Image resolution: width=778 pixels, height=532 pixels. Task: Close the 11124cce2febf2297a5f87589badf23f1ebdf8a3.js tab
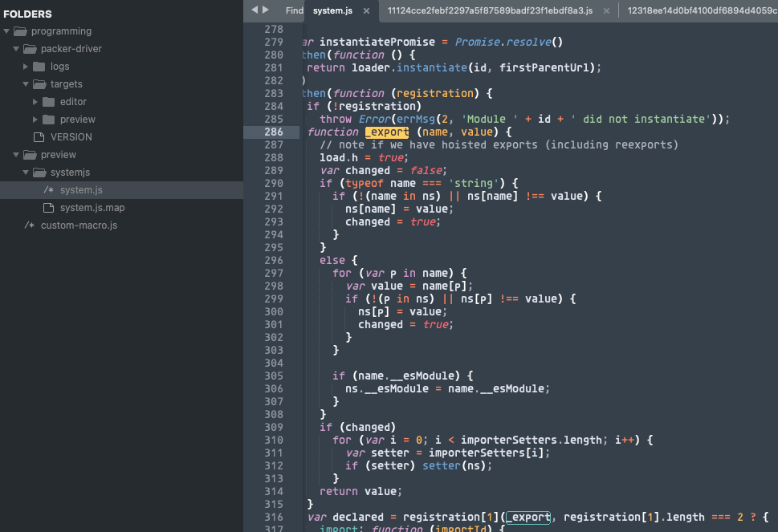(606, 11)
